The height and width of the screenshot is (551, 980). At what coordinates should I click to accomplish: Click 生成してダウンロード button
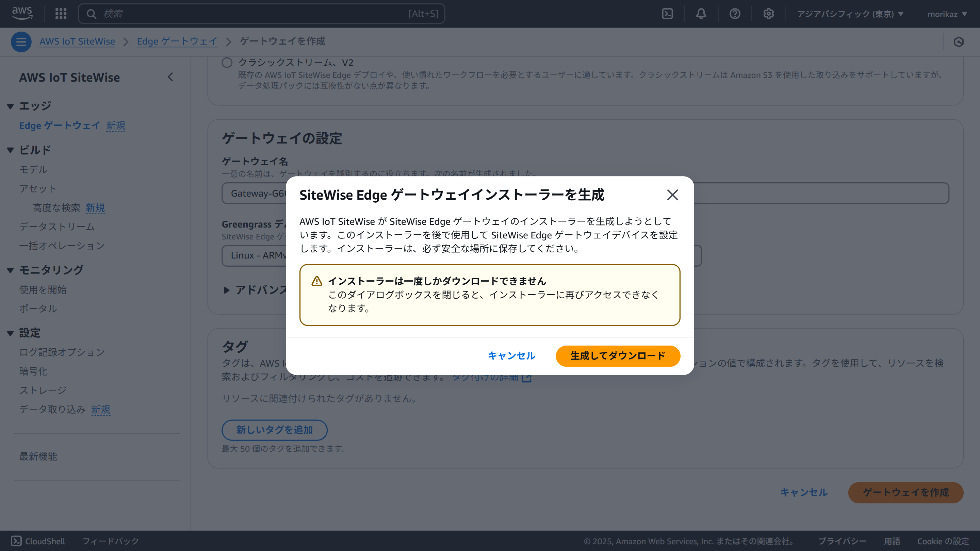coord(618,356)
